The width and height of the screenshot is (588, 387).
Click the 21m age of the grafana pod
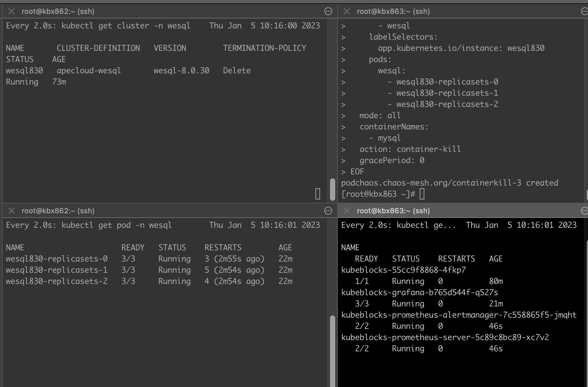click(496, 304)
